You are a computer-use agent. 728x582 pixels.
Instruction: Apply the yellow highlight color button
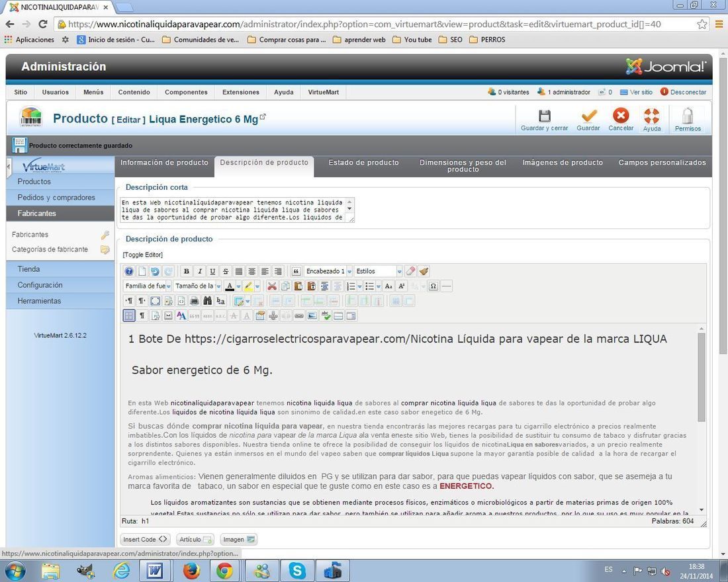pos(248,286)
